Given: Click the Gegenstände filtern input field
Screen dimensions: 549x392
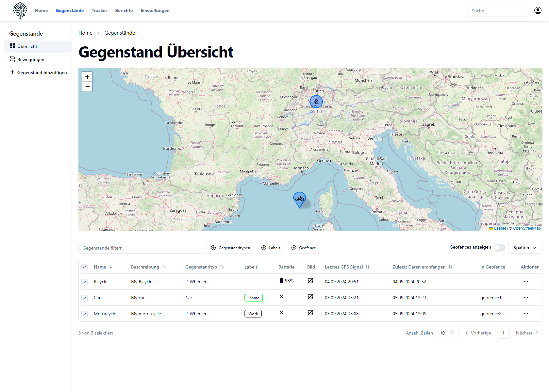Looking at the screenshot, I should [x=141, y=248].
